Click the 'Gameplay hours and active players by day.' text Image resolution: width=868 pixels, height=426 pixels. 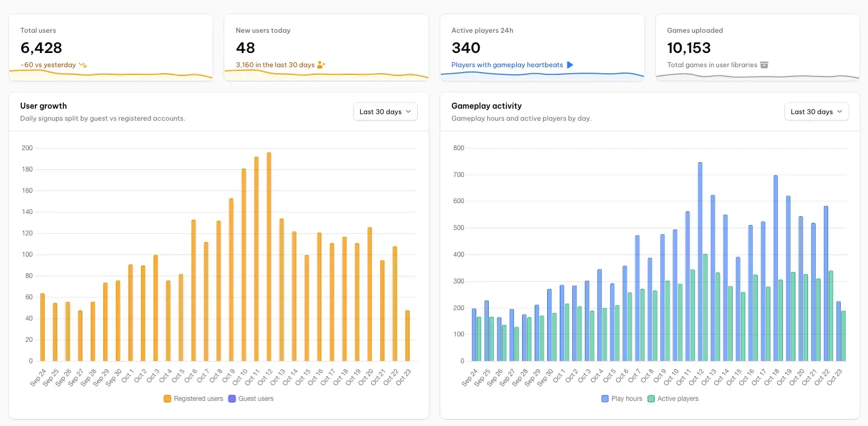[521, 119]
